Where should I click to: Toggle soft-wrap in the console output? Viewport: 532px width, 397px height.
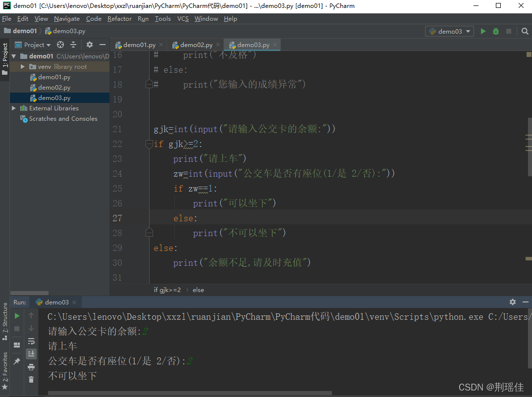click(x=31, y=341)
